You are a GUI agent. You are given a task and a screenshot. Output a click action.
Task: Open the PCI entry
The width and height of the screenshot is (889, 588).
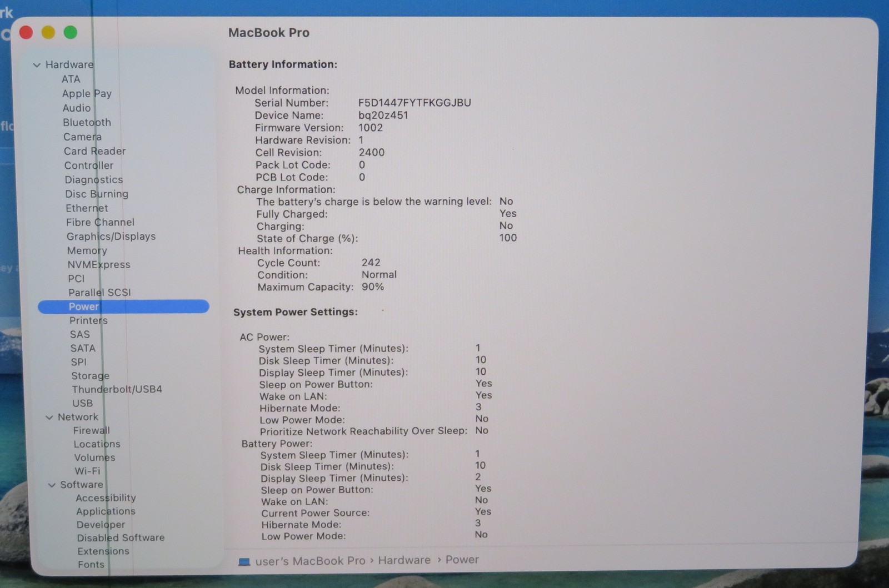click(76, 279)
